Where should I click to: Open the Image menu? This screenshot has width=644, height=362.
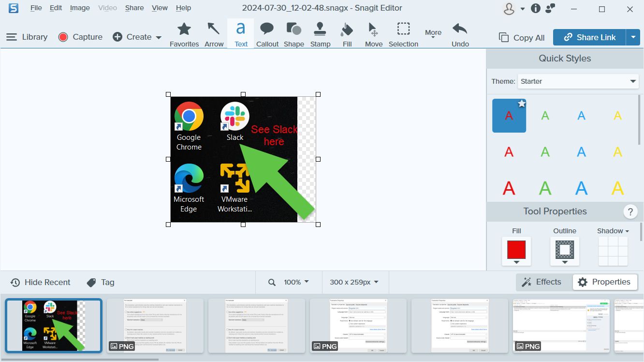tap(80, 8)
